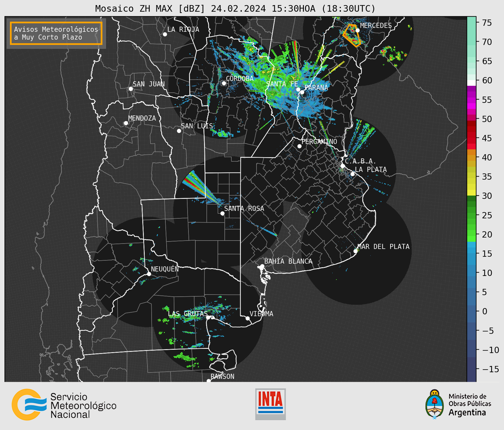Click the Paraná city marker dot
Viewport: 504px width, 430px height.
click(302, 92)
